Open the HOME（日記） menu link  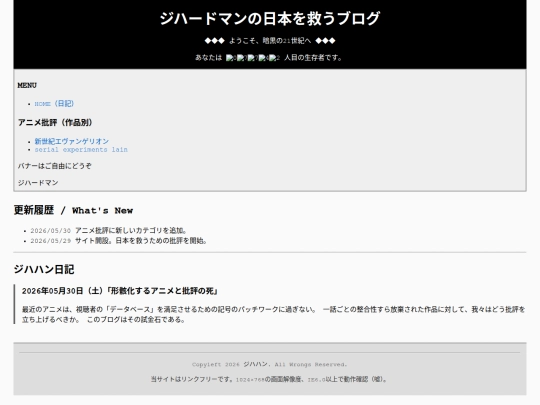tap(54, 104)
